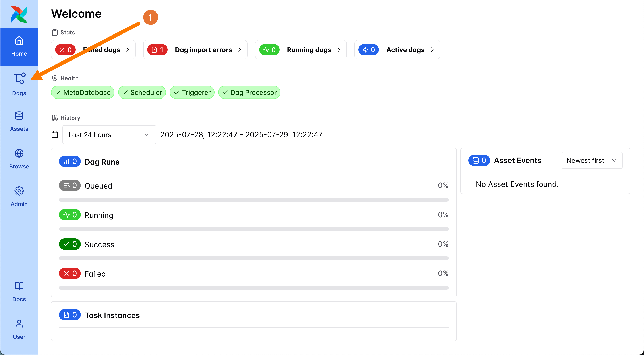Open the Assets sidebar icon

[x=19, y=121]
